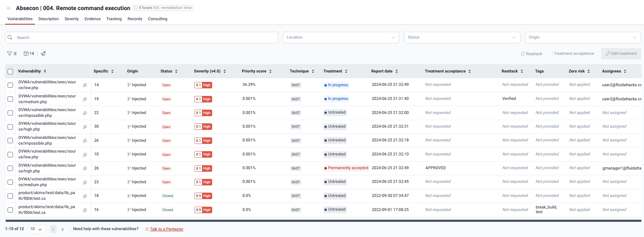Open the Location filter dropdown
Screen dimensions: 644x237
(341, 38)
